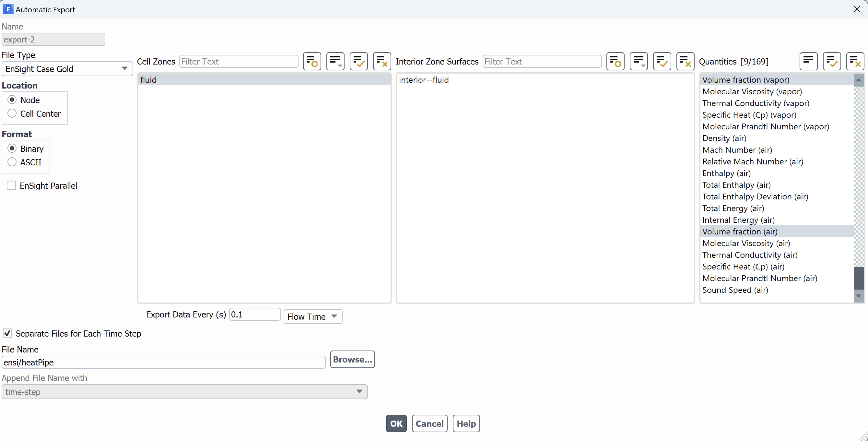The image size is (868, 441).
Task: Select Molecular Viscosity (air) quantity
Action: [x=777, y=244]
